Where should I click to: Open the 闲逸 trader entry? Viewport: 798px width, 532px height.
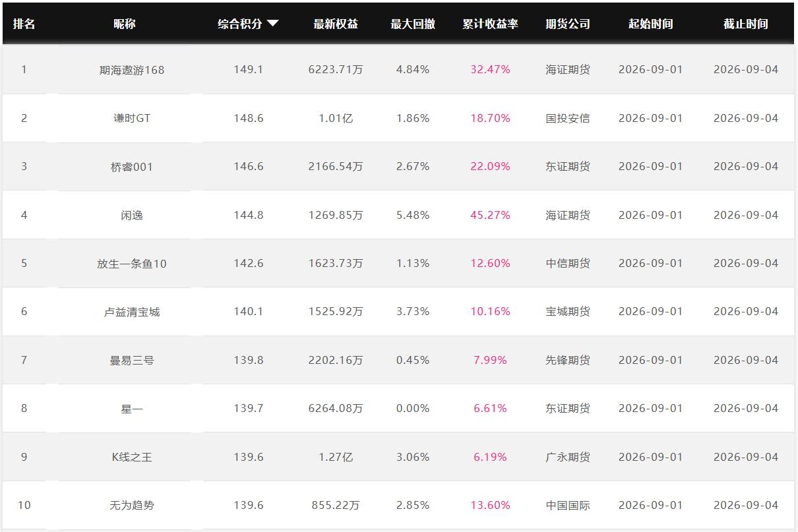tap(131, 215)
